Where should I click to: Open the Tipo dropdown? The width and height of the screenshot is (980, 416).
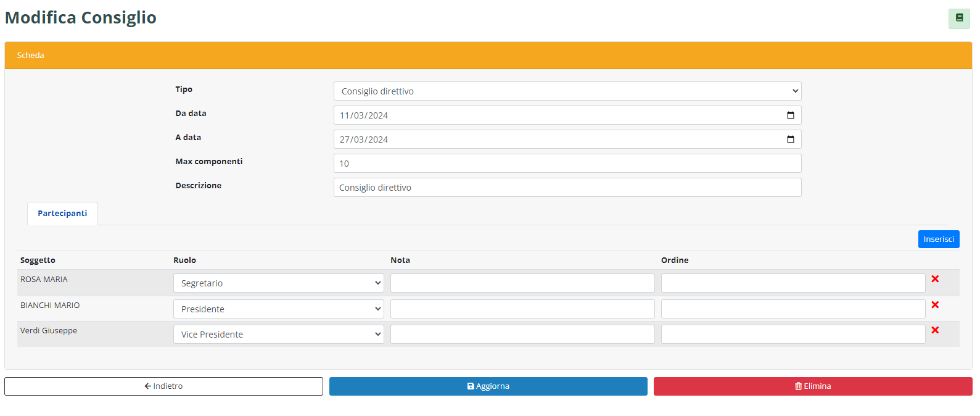pyautogui.click(x=567, y=91)
